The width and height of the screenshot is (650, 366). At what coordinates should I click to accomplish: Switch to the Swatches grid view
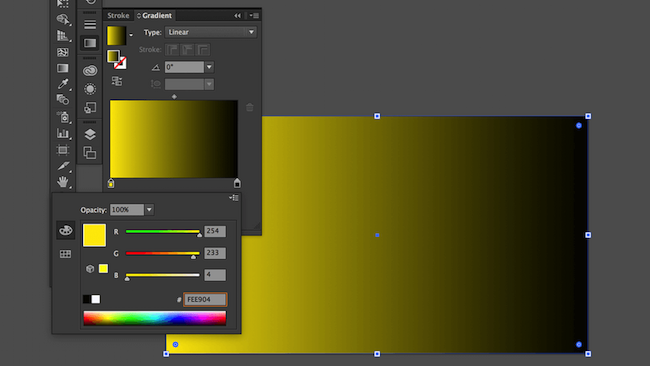(65, 254)
